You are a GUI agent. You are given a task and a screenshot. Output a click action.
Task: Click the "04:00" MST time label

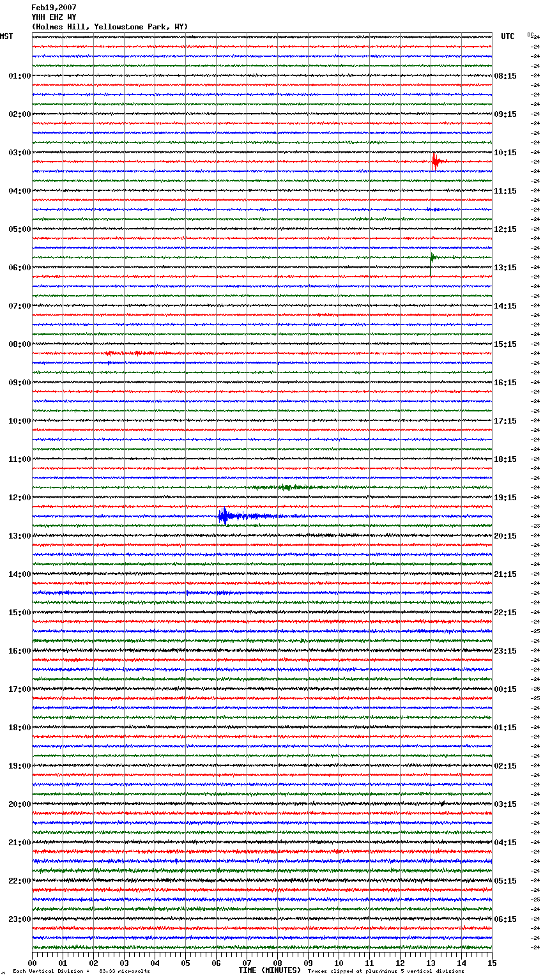[x=20, y=191]
